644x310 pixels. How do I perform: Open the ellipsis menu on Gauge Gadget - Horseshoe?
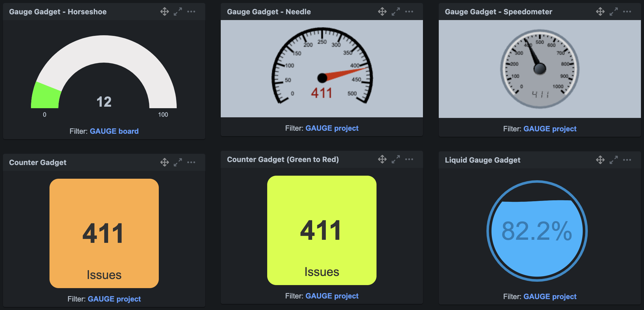point(191,12)
